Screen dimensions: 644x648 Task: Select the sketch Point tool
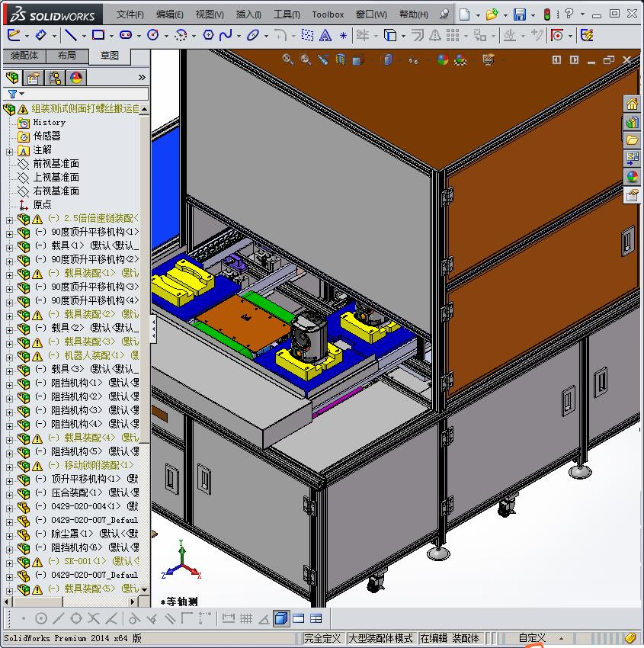click(343, 36)
